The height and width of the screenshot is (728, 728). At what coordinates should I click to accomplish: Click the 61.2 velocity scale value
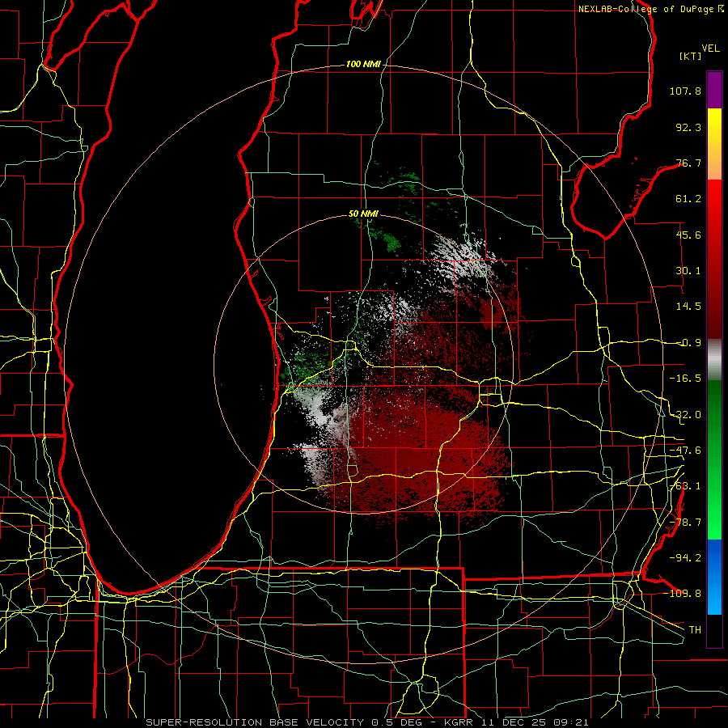click(688, 199)
